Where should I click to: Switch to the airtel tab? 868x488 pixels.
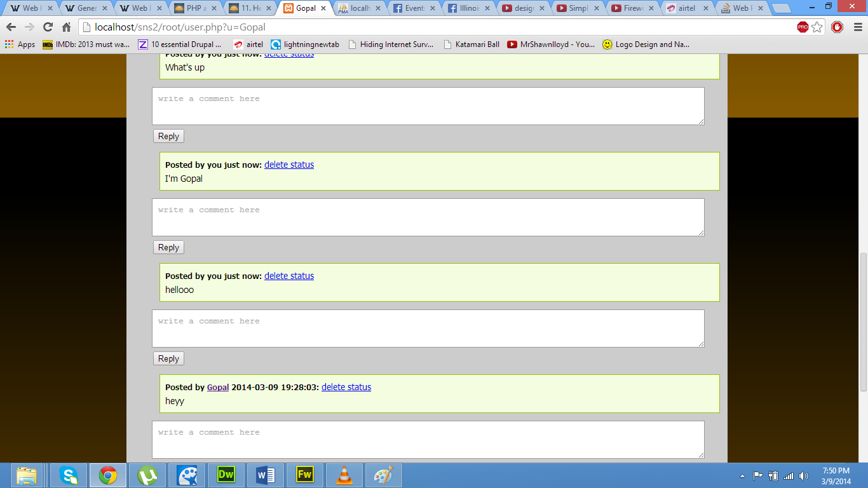click(x=687, y=8)
